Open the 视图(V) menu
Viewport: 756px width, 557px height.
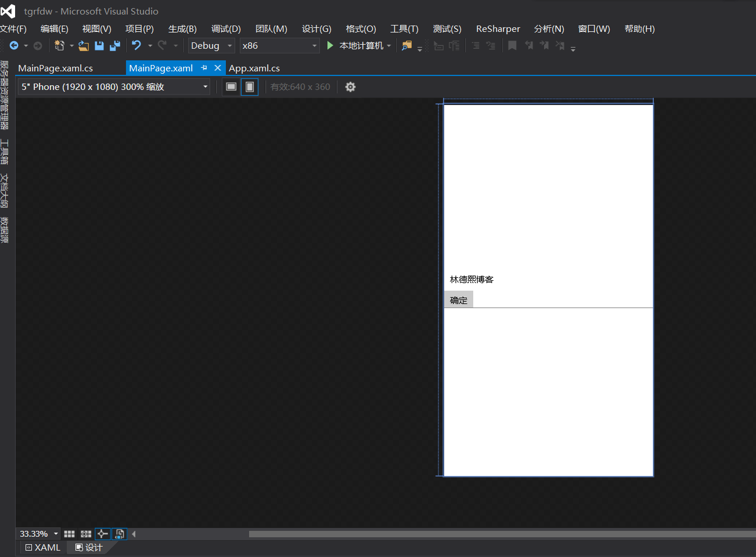tap(97, 28)
